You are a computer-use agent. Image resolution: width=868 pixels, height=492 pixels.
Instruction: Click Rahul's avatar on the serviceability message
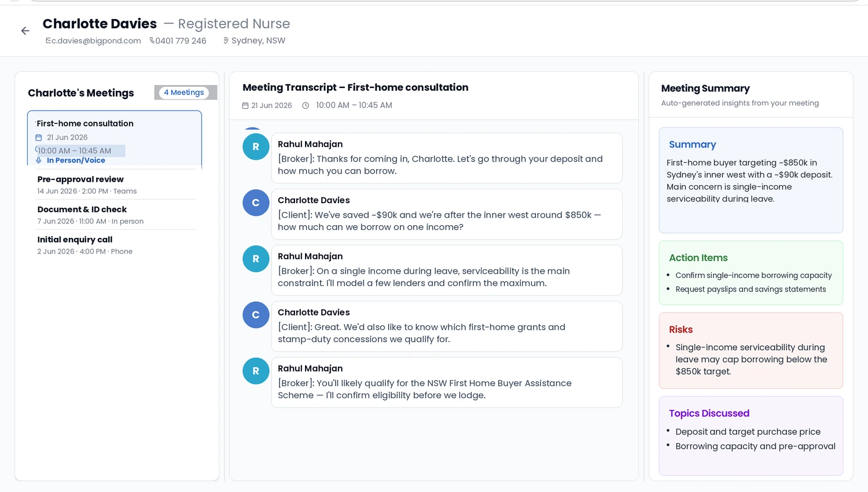tap(256, 259)
